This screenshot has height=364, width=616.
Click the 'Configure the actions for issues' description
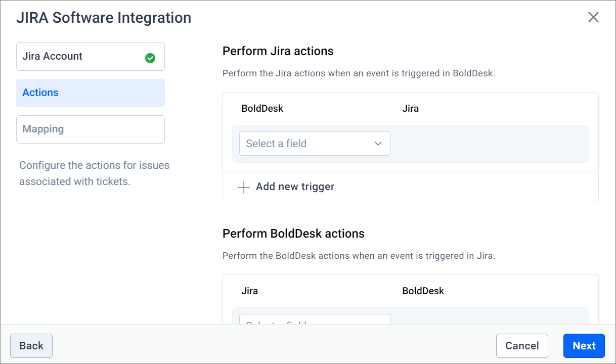click(95, 173)
